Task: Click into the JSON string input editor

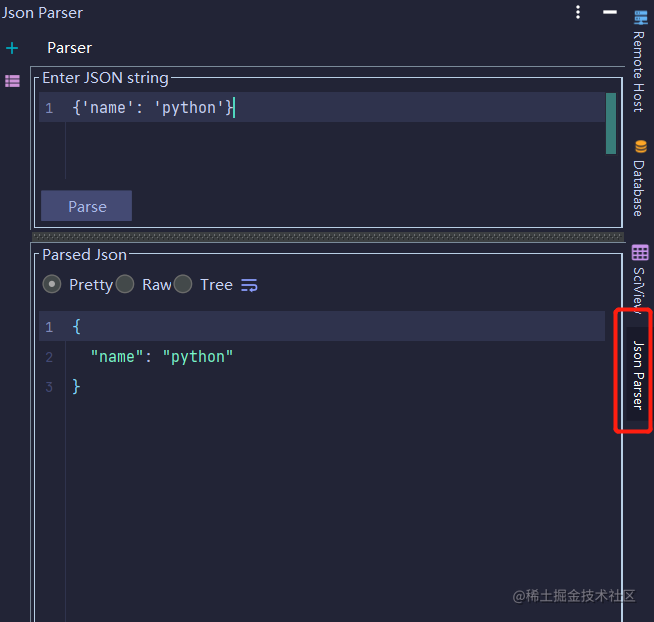Action: point(322,136)
